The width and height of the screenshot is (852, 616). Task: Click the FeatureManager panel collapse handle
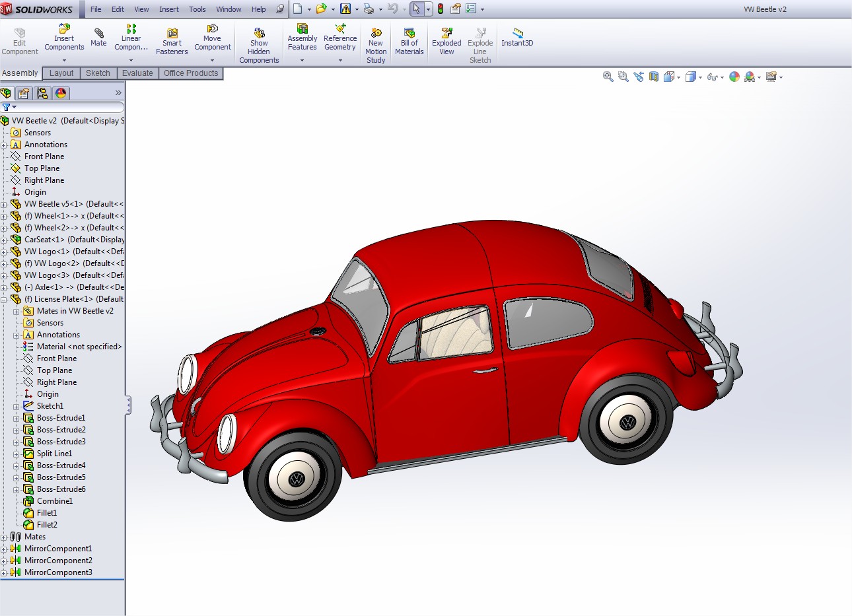(x=128, y=405)
